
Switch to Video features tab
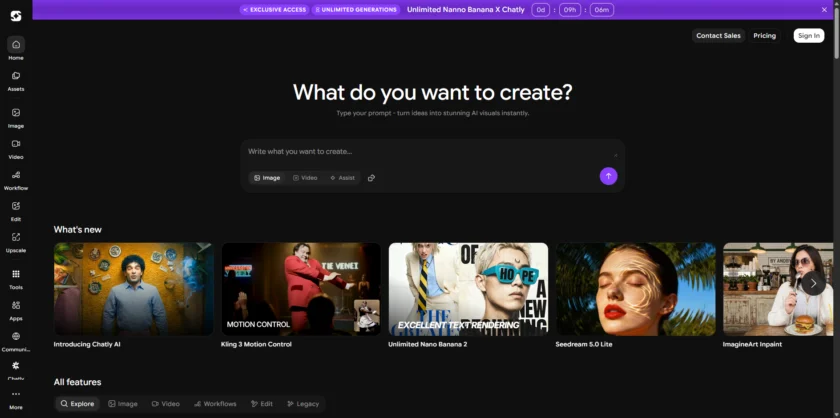(166, 404)
